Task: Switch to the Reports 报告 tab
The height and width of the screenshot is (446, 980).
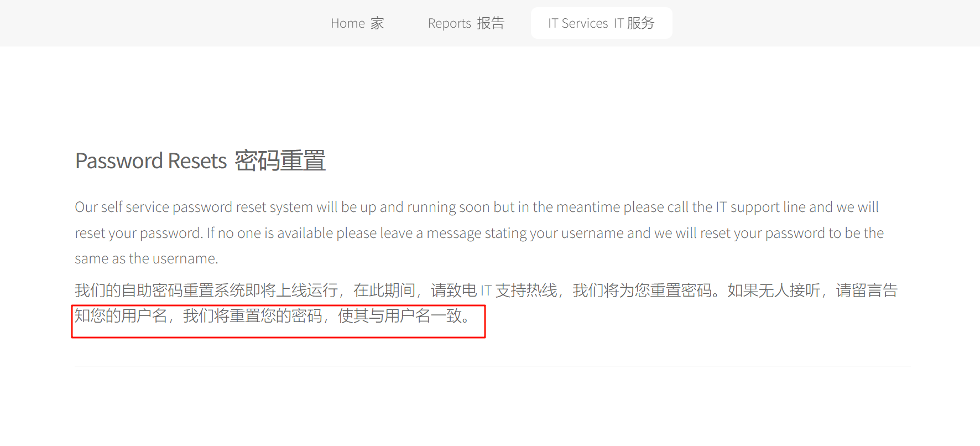Action: tap(466, 23)
